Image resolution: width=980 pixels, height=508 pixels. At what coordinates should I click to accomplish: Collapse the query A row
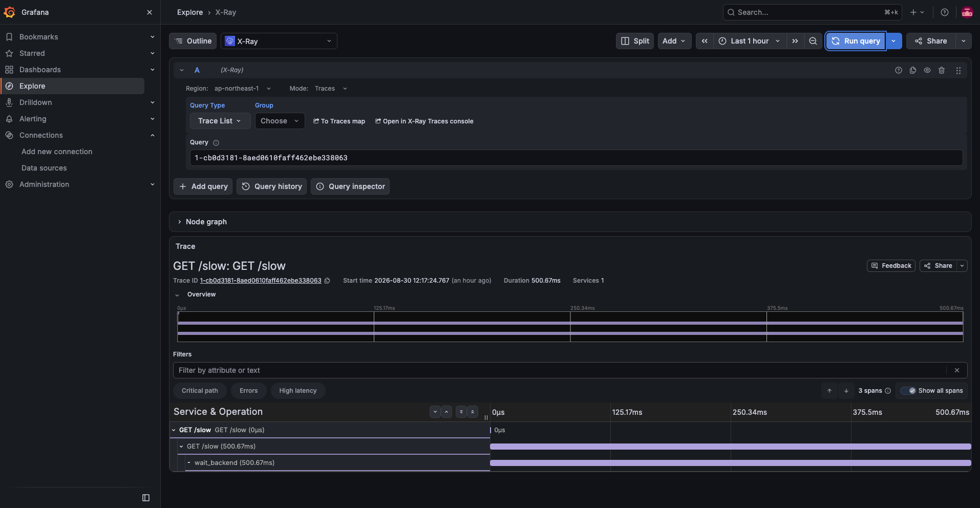coord(182,70)
